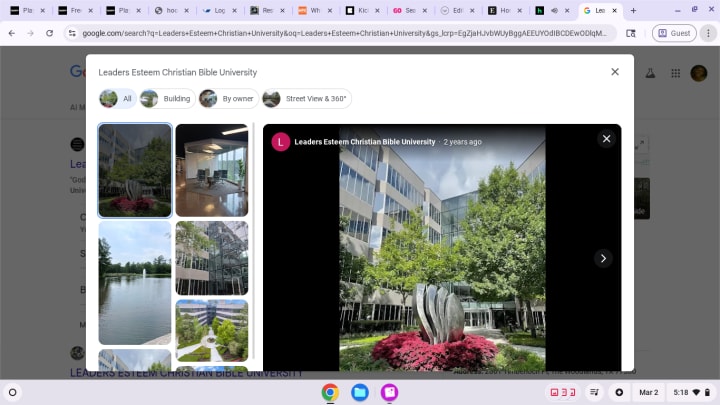Image resolution: width=720 pixels, height=405 pixels.
Task: Go back to the previous page
Action: pos(12,33)
